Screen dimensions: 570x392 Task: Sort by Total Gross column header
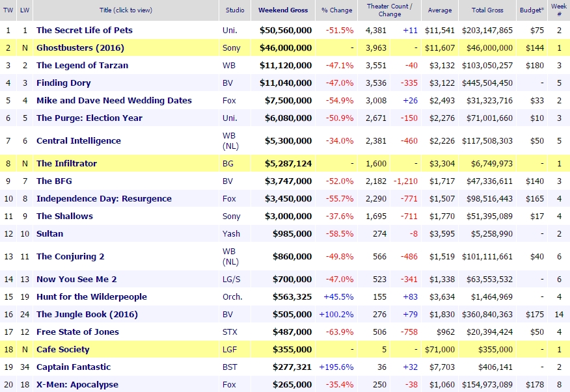[487, 10]
